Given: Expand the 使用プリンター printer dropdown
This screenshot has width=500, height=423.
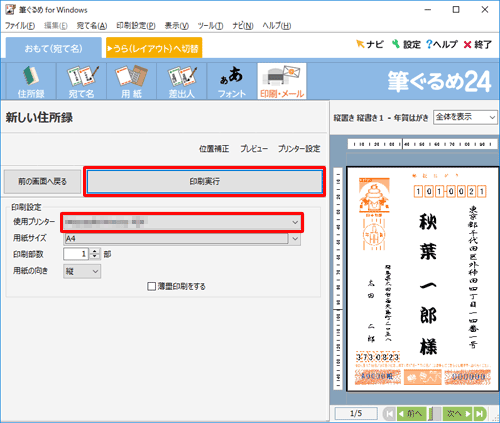Looking at the screenshot, I should 295,222.
